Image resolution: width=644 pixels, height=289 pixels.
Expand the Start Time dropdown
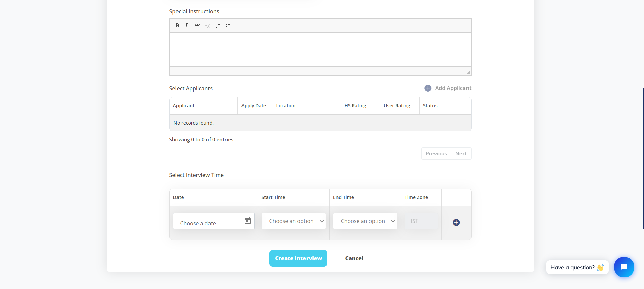click(x=294, y=221)
